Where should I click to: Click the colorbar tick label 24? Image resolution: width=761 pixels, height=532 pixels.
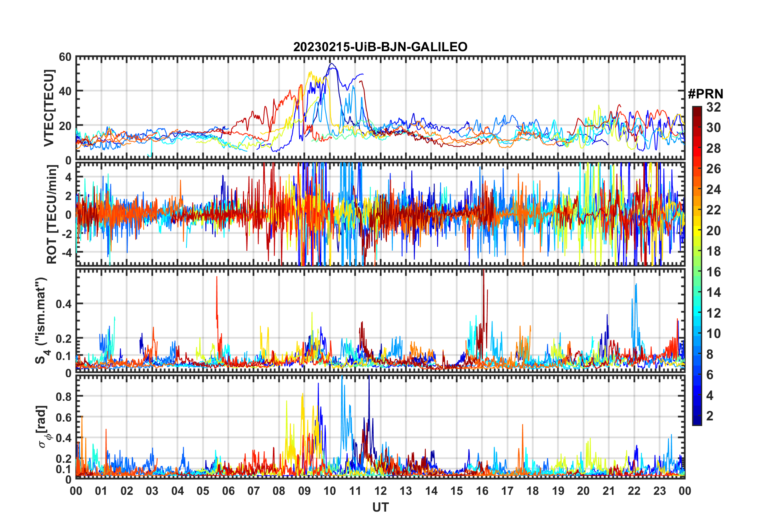click(x=713, y=189)
